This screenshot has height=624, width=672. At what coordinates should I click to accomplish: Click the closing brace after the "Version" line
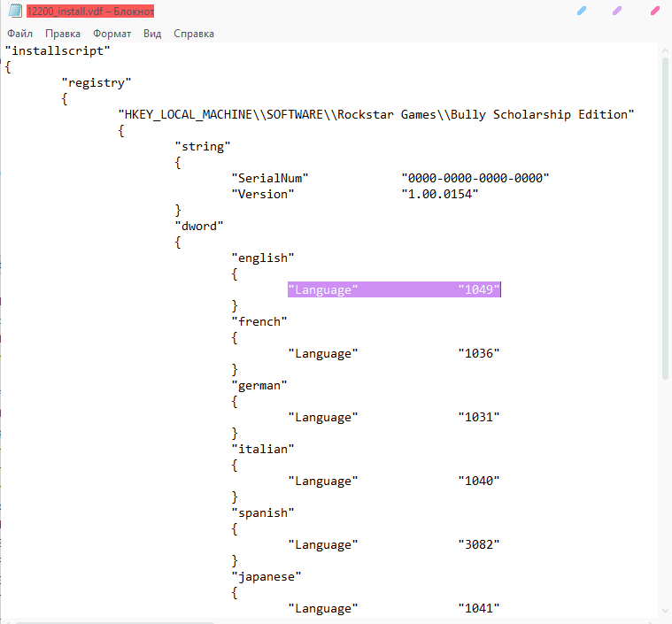(x=178, y=210)
